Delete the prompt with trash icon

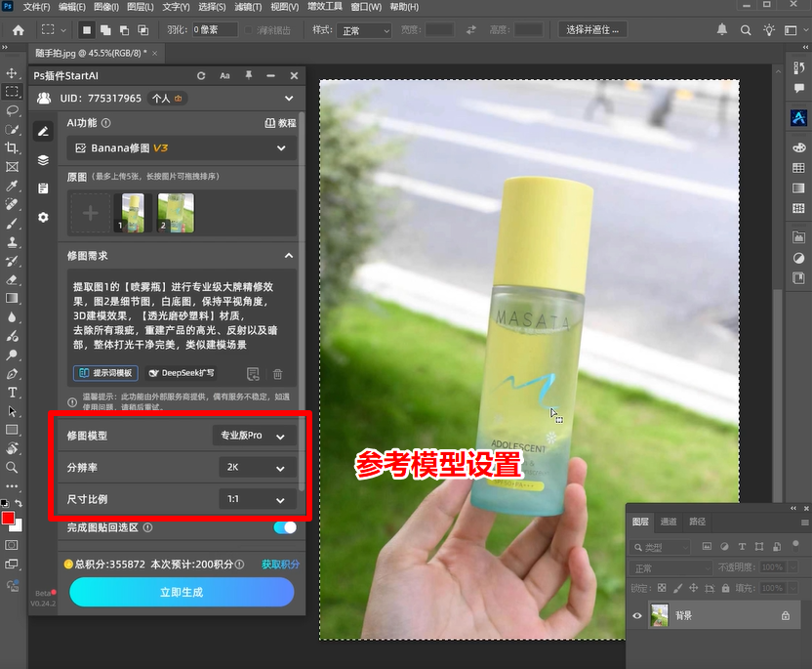click(277, 374)
